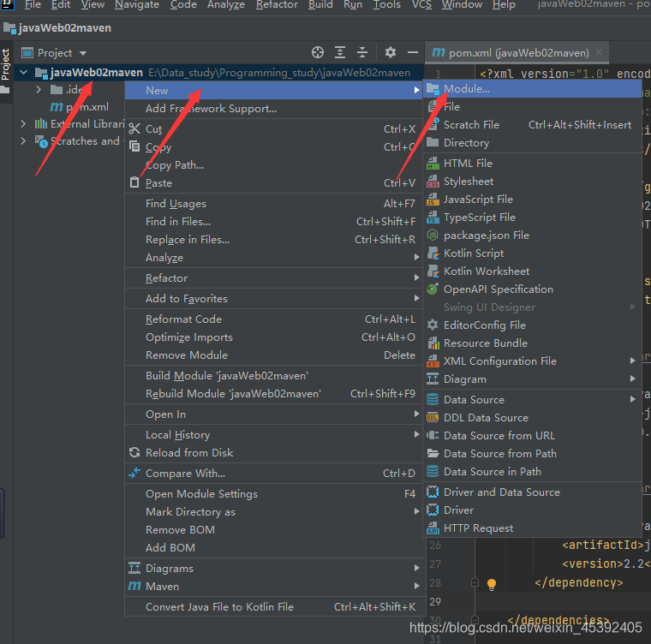Expand the .idea folder node
This screenshot has width=651, height=644.
[x=39, y=89]
